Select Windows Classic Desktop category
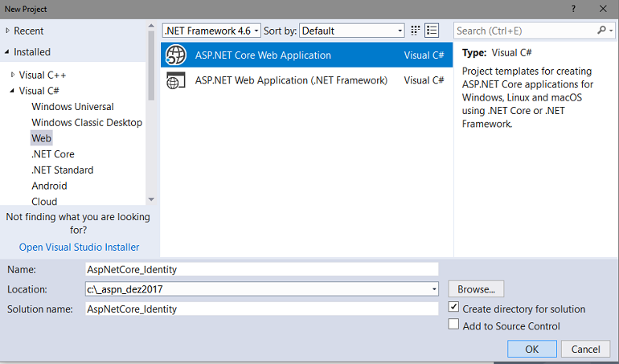Viewport: 619px width, 364px height. coord(87,122)
